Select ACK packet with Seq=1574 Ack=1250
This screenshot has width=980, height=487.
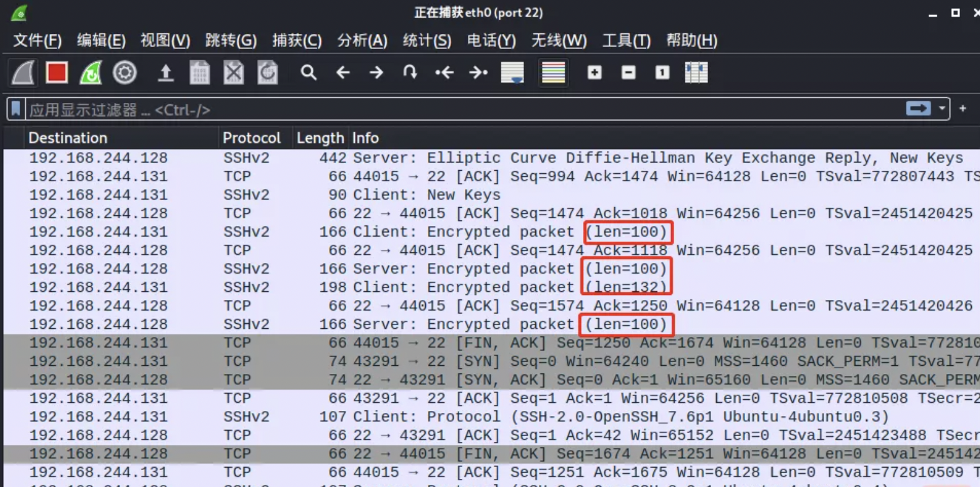pos(491,306)
